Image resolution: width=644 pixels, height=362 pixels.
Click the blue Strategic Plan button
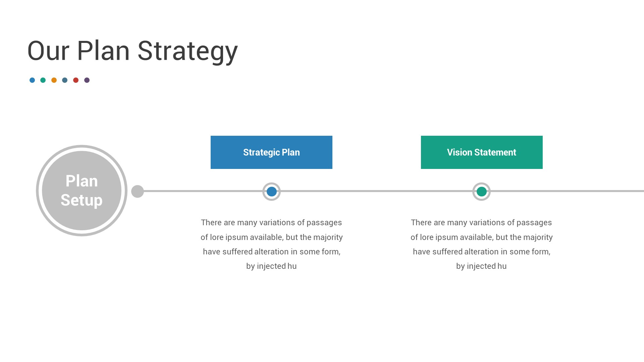click(x=271, y=152)
